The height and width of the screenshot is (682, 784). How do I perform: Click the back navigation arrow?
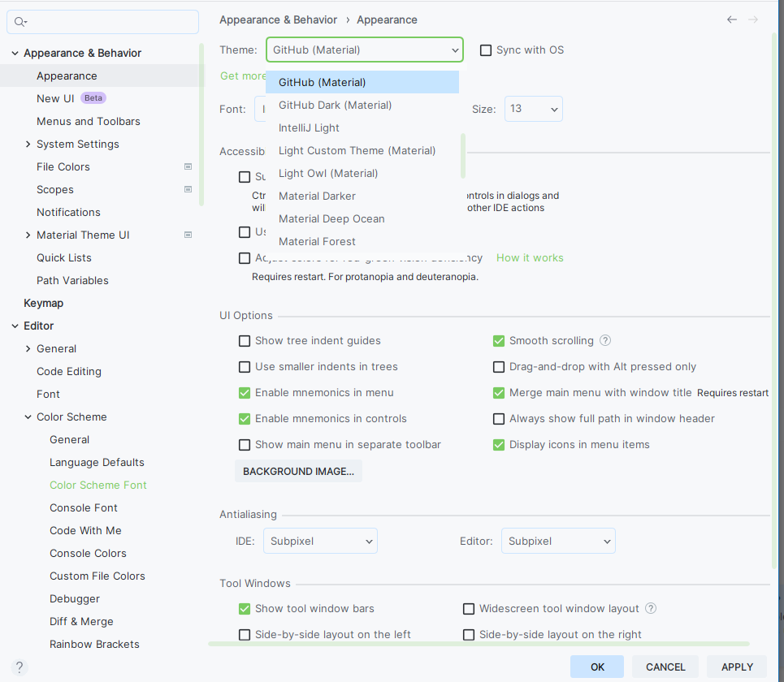point(732,19)
